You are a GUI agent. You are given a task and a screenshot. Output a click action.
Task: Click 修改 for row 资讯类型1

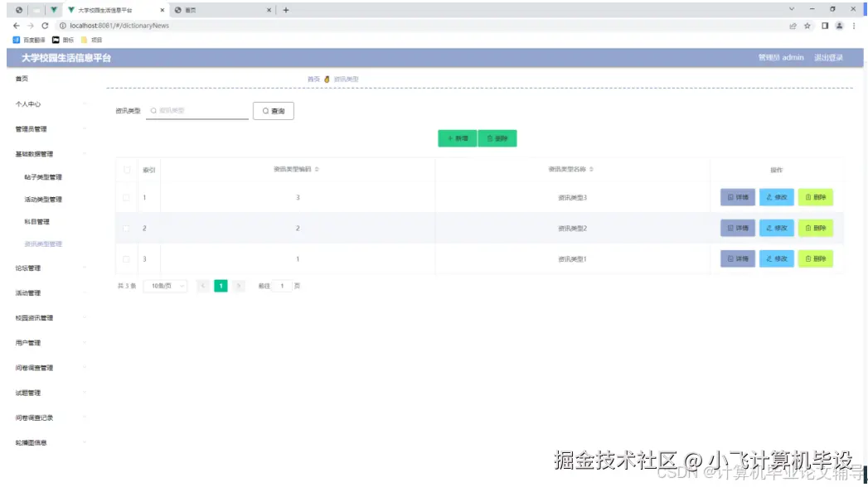pos(777,258)
